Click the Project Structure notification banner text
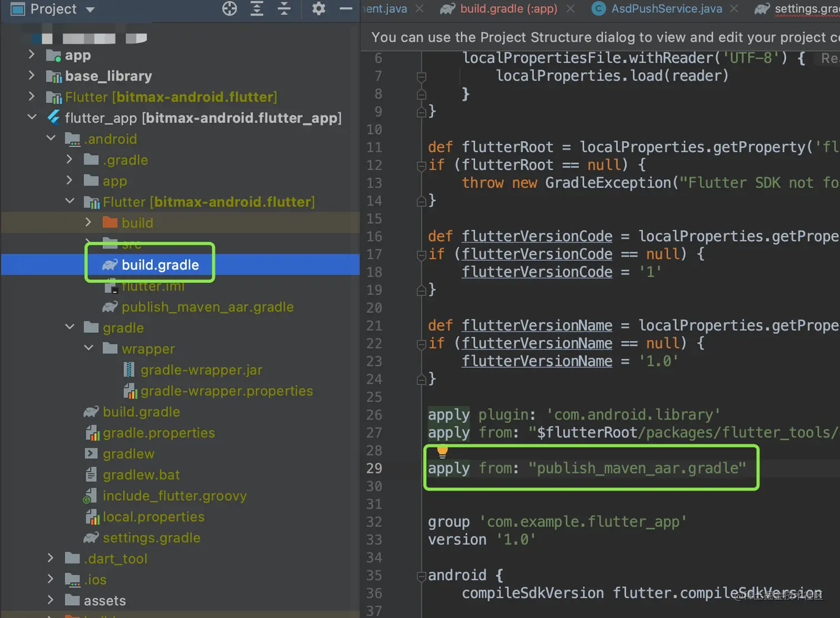840x618 pixels. [x=605, y=37]
